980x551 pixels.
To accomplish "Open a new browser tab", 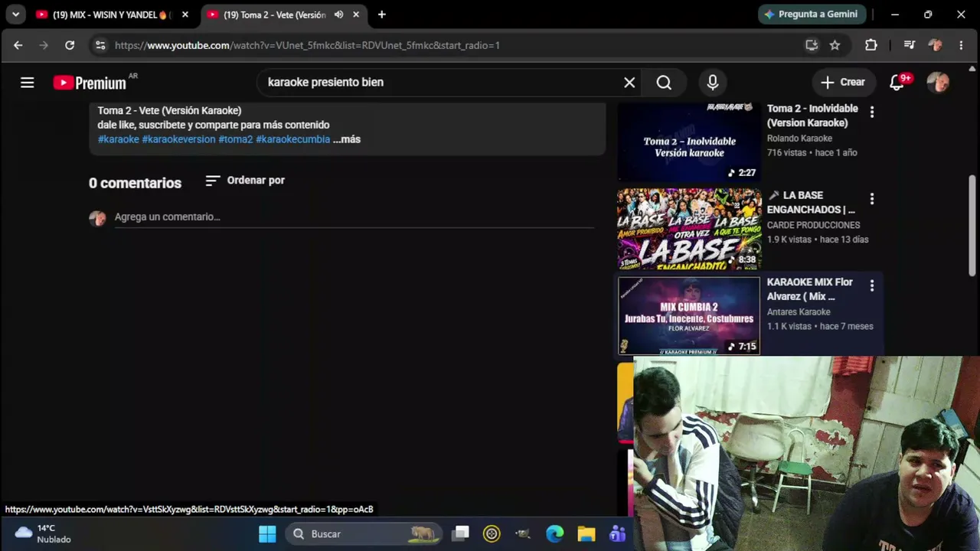I will [381, 15].
